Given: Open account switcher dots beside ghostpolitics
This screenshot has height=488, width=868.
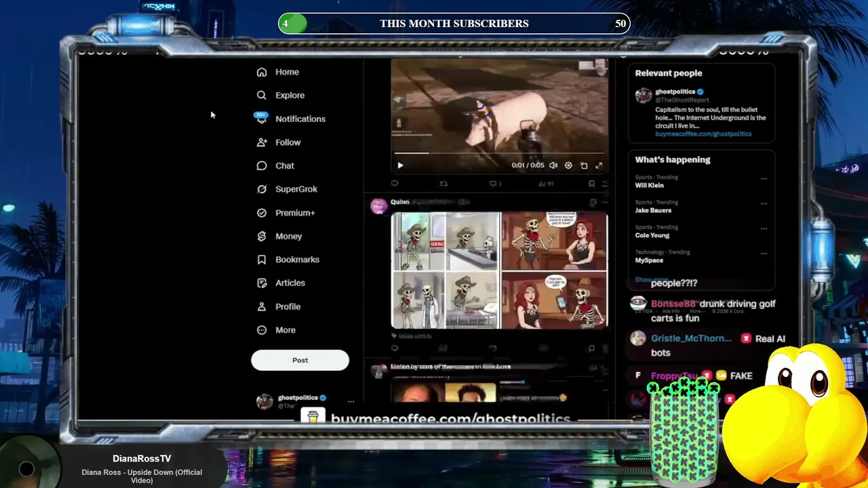Looking at the screenshot, I should 351,401.
